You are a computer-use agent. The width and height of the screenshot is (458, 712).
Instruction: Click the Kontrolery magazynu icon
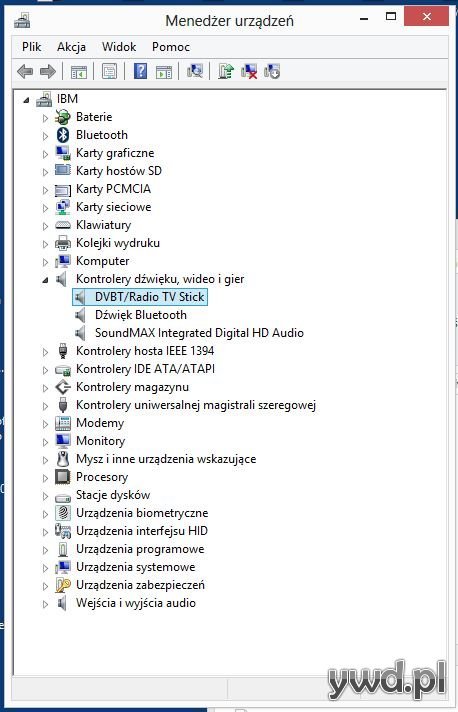[63, 387]
